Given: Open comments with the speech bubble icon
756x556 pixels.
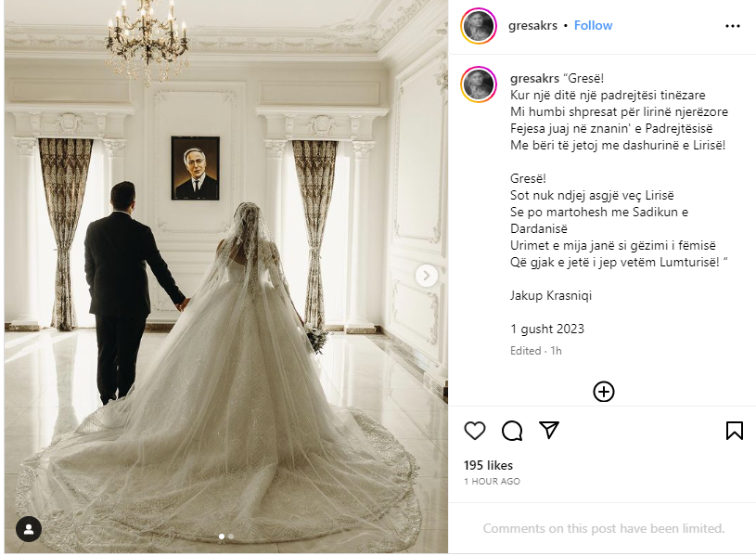Looking at the screenshot, I should point(511,431).
